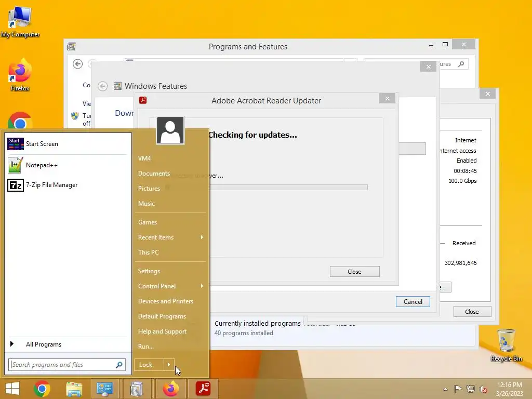
Task: Open Music from the Start menu
Action: pos(146,204)
